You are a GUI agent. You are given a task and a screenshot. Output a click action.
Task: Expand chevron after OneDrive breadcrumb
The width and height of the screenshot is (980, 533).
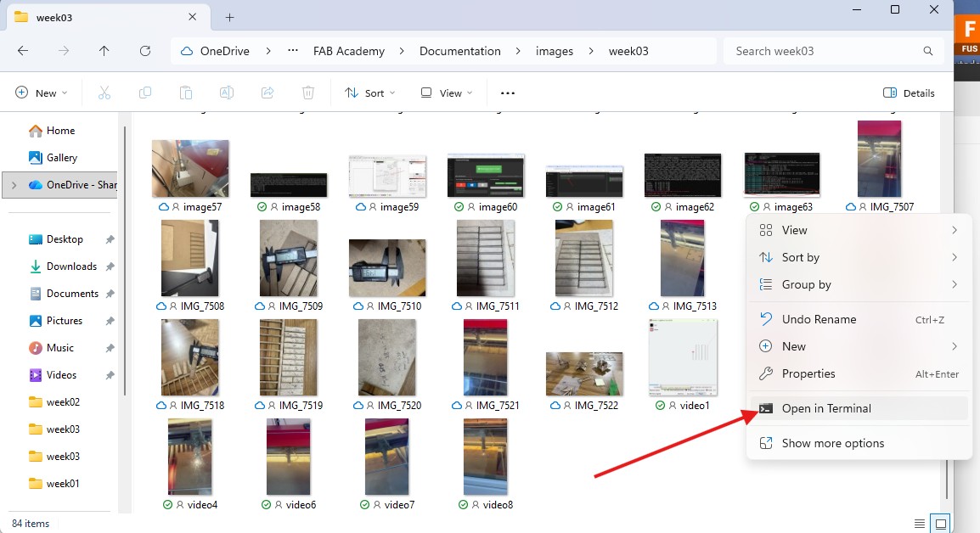(x=268, y=51)
